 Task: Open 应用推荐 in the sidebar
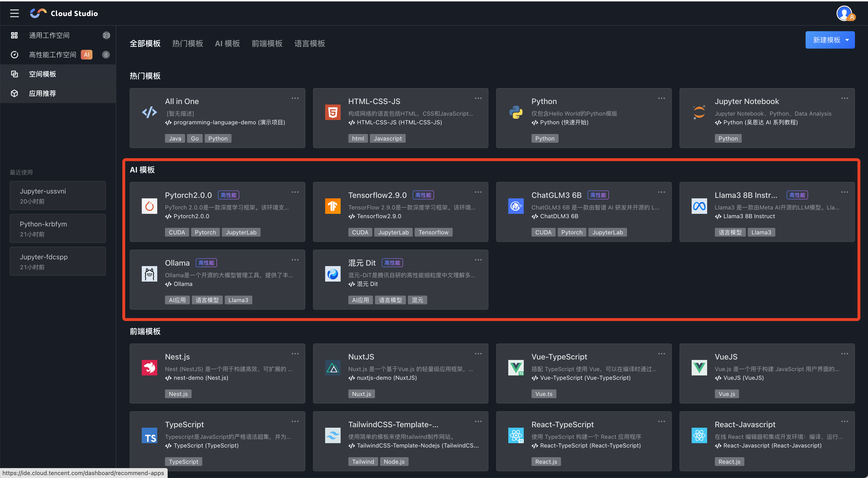click(43, 94)
